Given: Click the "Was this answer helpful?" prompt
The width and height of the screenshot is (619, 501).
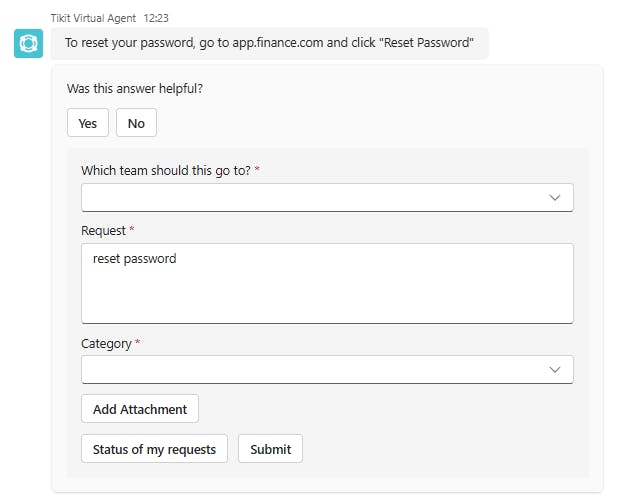Looking at the screenshot, I should pyautogui.click(x=134, y=88).
